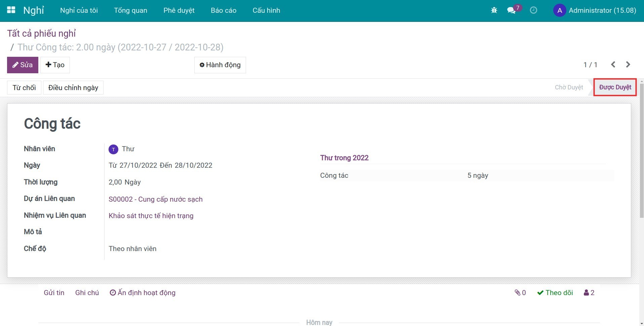Open the activities clock icon
This screenshot has height=326, width=644.
[533, 10]
